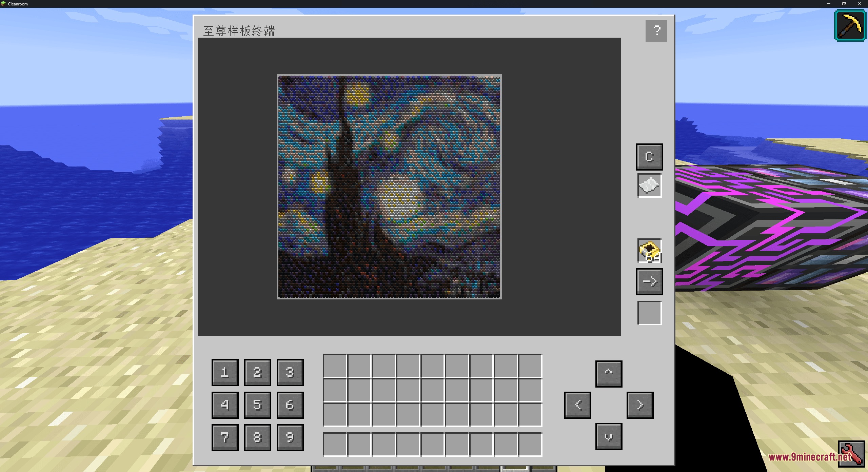Close the Cleanroom window

(860, 4)
